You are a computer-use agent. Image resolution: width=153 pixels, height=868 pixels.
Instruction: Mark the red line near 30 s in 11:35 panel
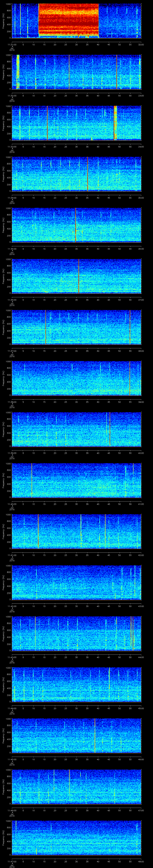(x=76, y=225)
